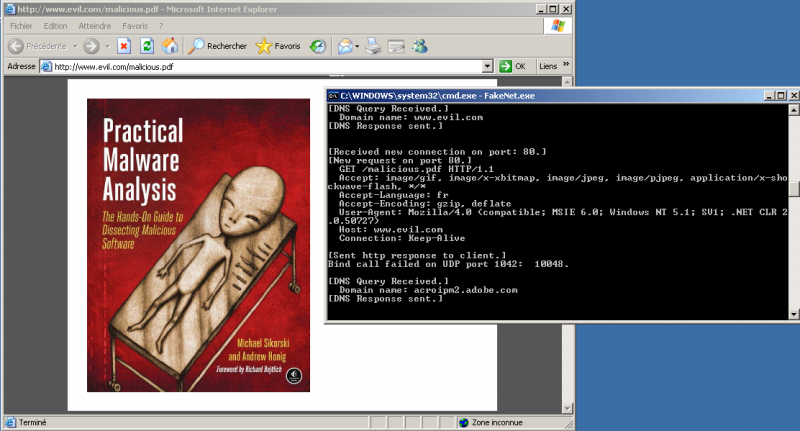Image resolution: width=800 pixels, height=431 pixels.
Task: Click cmd.exe icon in FakeNet title bar
Action: pos(333,95)
